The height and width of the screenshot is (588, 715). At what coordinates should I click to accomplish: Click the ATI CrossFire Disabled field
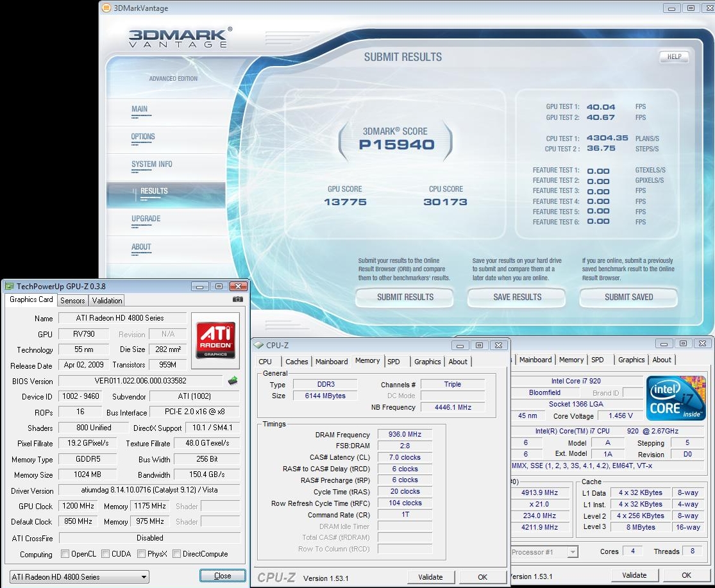coord(149,538)
